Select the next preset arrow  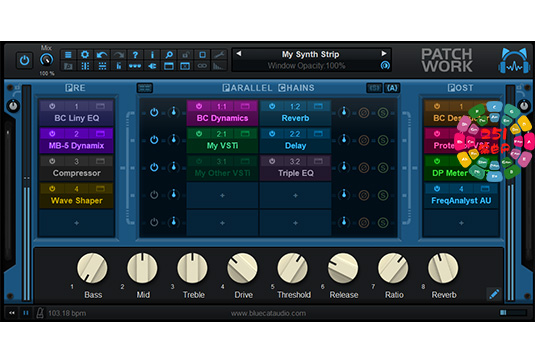coord(384,54)
